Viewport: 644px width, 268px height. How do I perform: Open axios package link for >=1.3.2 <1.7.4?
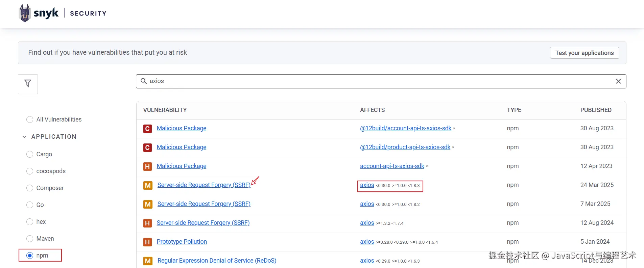click(x=367, y=223)
